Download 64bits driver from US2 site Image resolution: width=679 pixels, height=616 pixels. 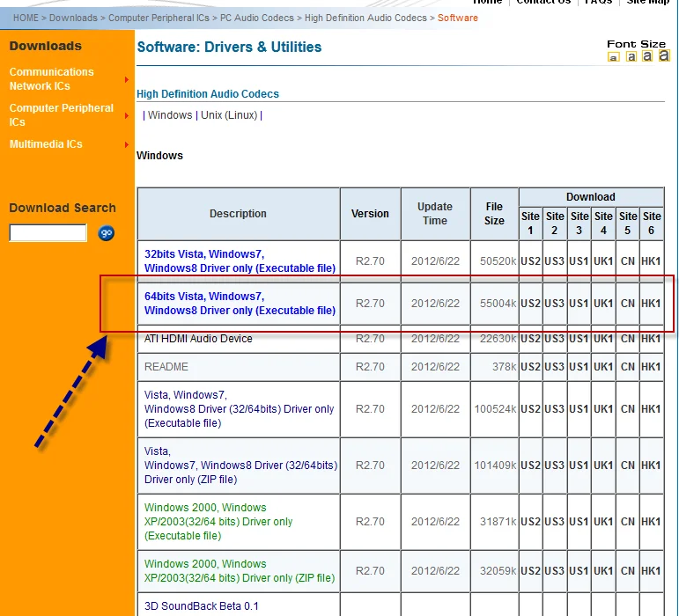[x=530, y=304]
